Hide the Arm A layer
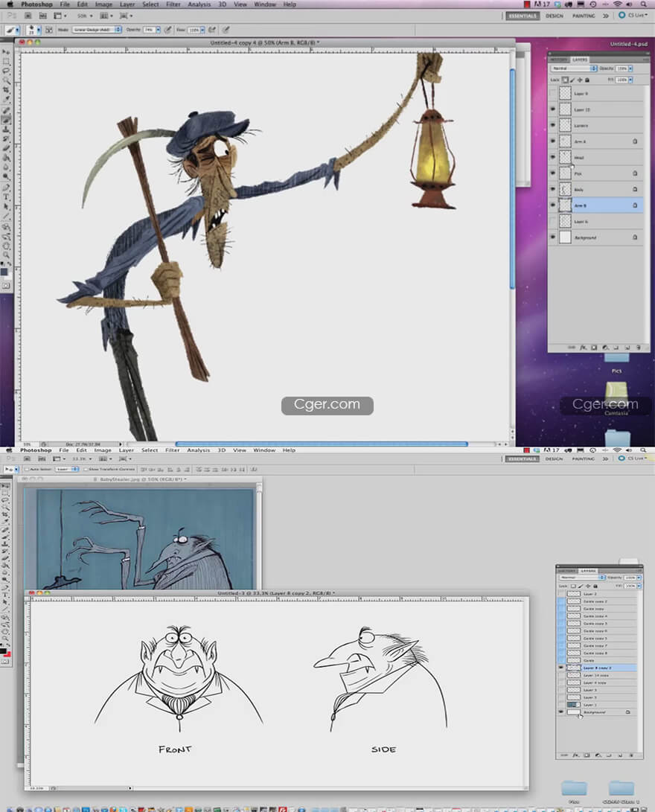The width and height of the screenshot is (655, 812). point(552,141)
